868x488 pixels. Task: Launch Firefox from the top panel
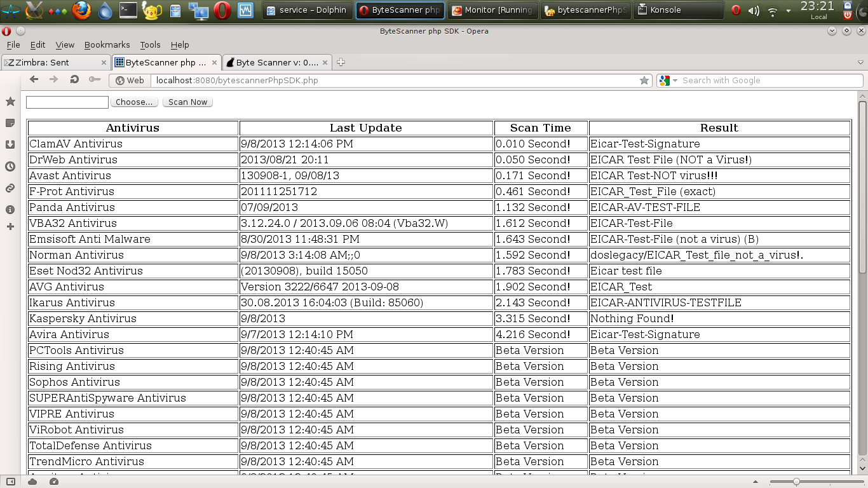pos(81,10)
